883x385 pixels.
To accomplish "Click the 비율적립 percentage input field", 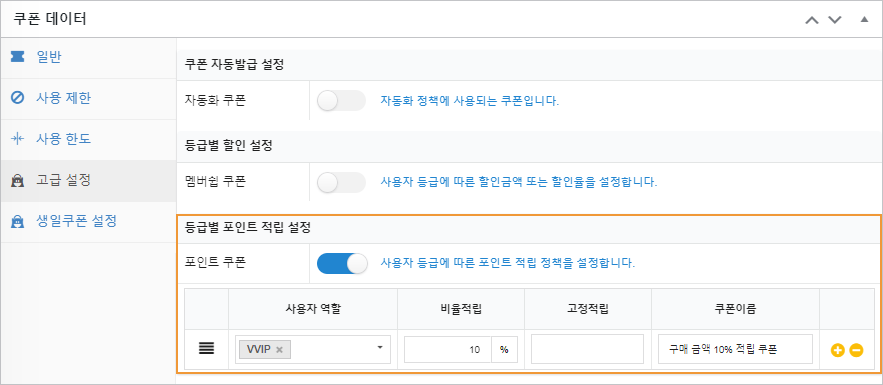I will (x=448, y=349).
